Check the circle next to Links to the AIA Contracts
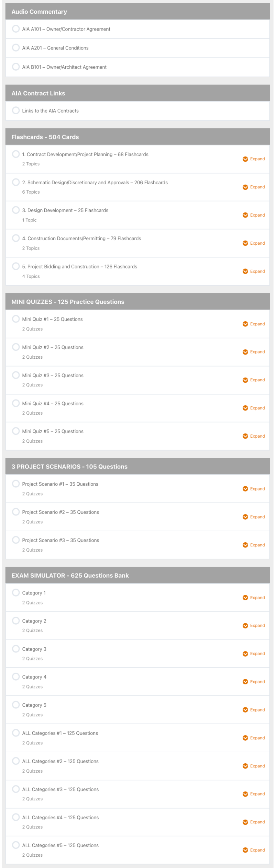The height and width of the screenshot is (868, 275). (16, 111)
